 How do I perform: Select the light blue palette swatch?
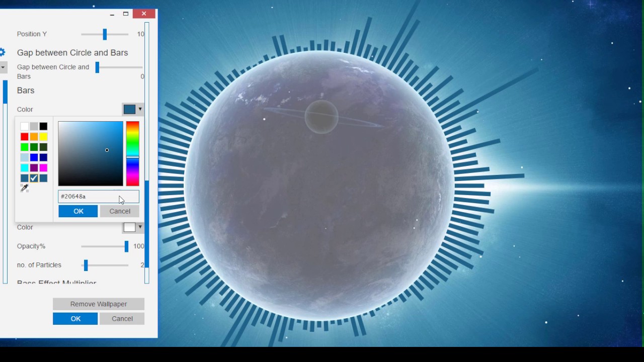tap(24, 157)
